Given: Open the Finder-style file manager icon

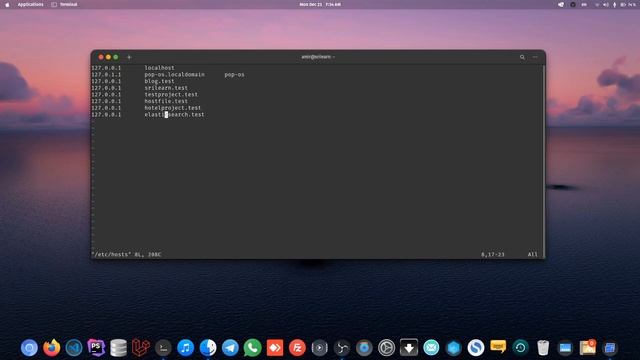Looking at the screenshot, I should coord(208,348).
